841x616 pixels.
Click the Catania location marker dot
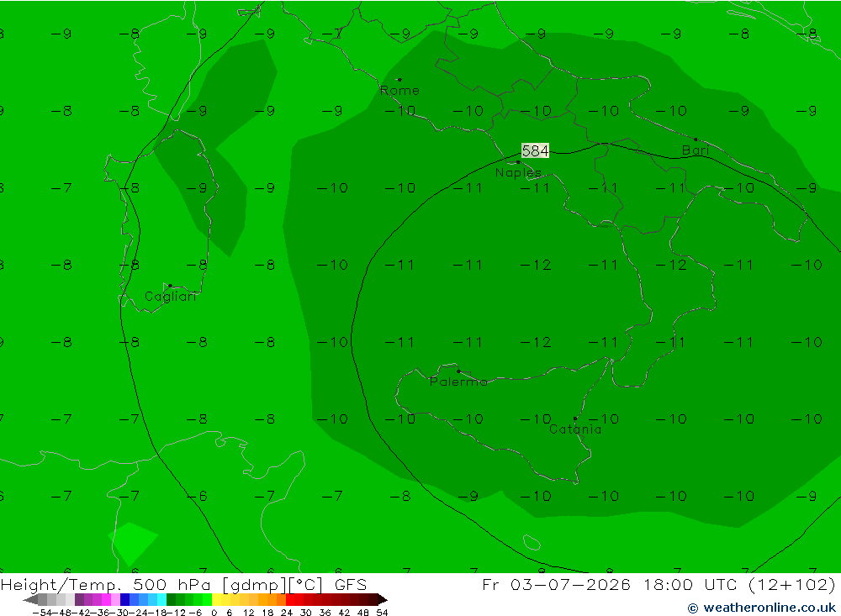click(x=575, y=419)
